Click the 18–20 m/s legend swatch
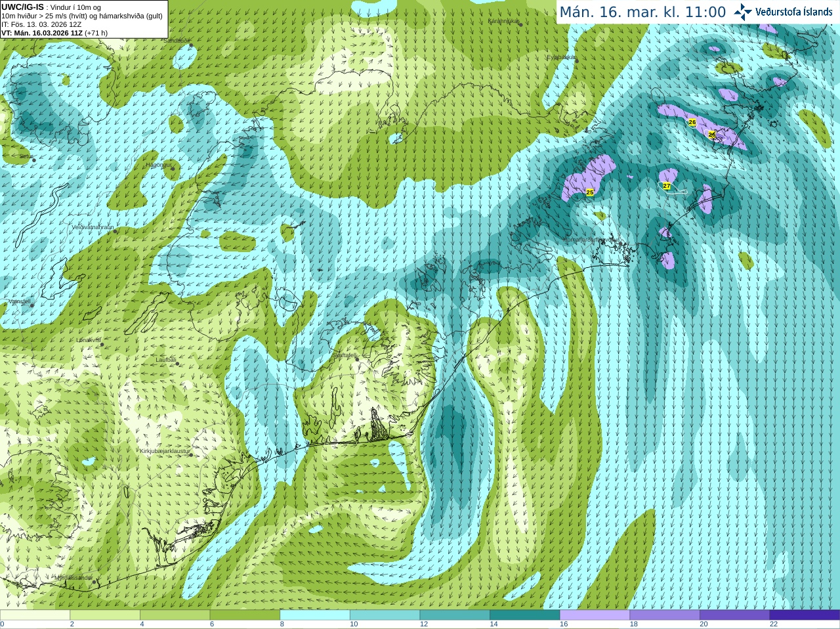This screenshot has height=629, width=840. coord(665,615)
